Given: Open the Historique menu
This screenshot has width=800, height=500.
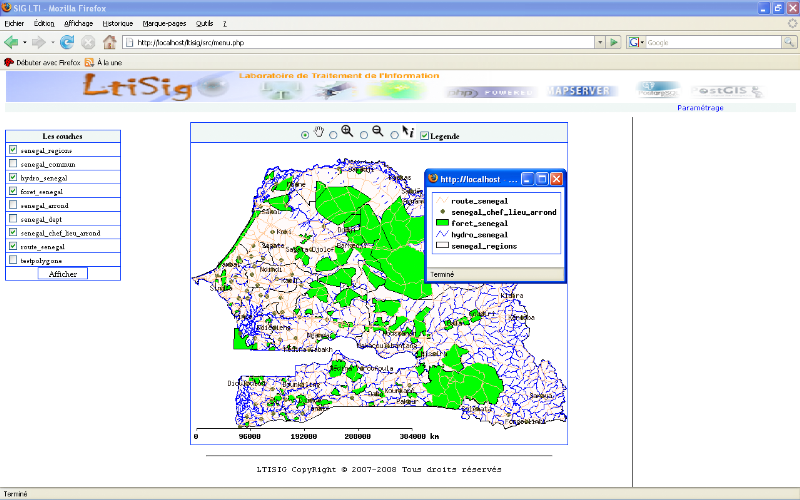Looking at the screenshot, I should tap(117, 22).
